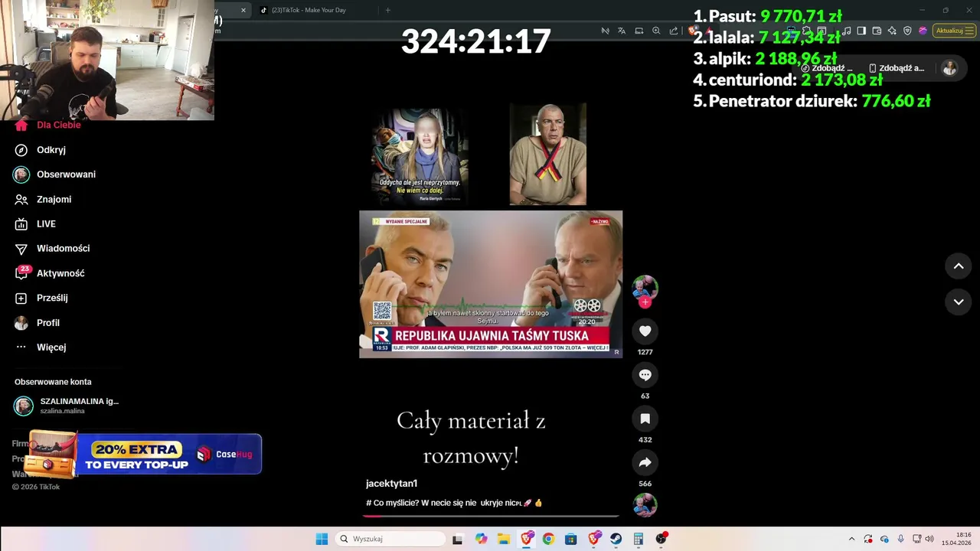
Task: Click the Wyszukaj taskbar search box
Action: [x=390, y=539]
